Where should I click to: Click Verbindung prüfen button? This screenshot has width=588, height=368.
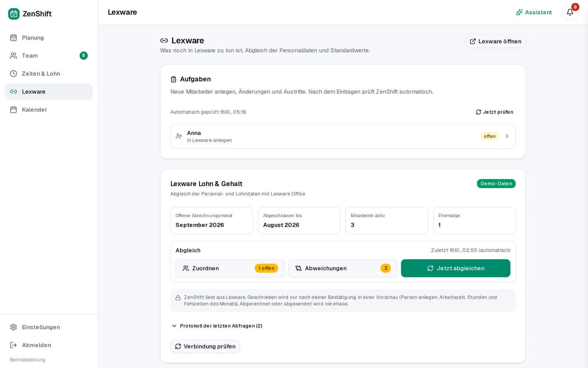tap(205, 346)
